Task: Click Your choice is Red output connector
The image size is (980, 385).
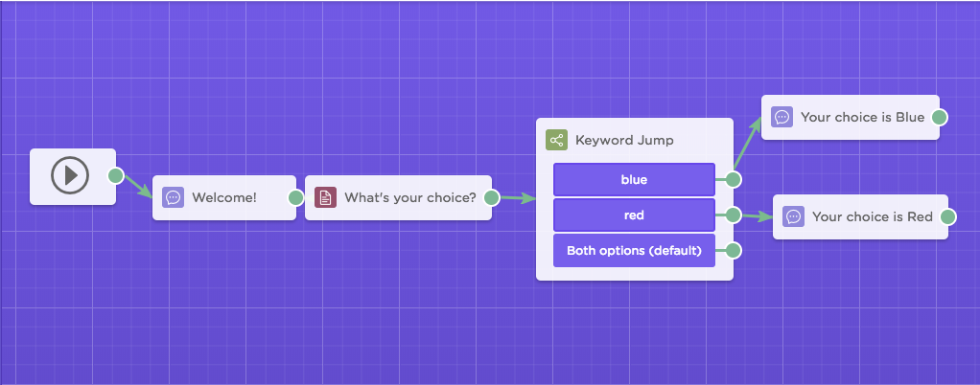Action: 948,216
